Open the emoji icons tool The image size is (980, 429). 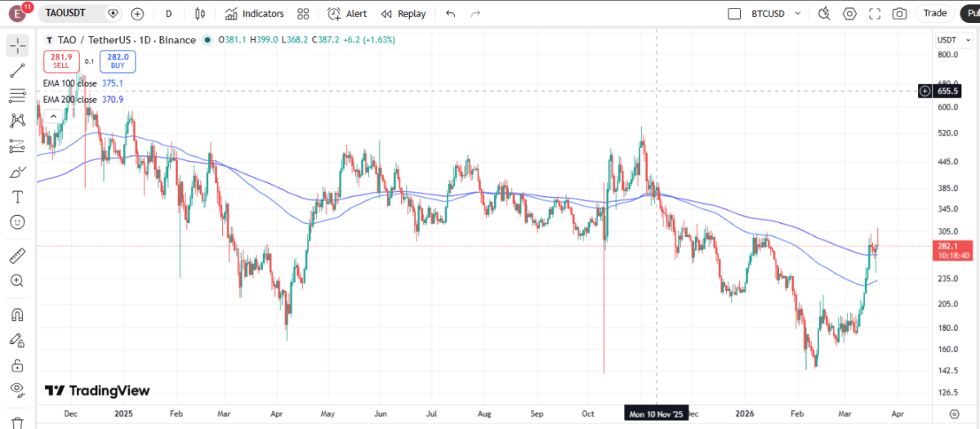pyautogui.click(x=17, y=222)
